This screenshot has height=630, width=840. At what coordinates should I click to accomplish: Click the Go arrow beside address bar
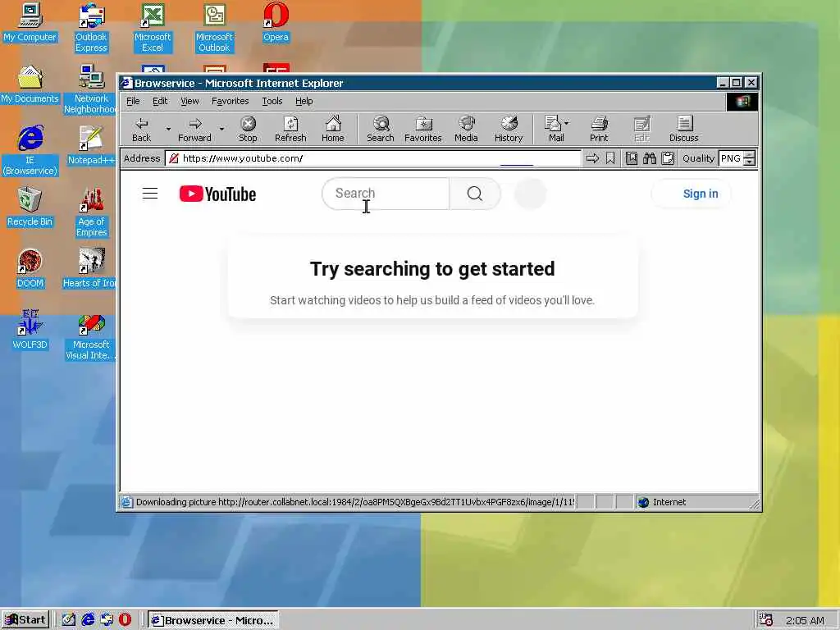tap(592, 158)
